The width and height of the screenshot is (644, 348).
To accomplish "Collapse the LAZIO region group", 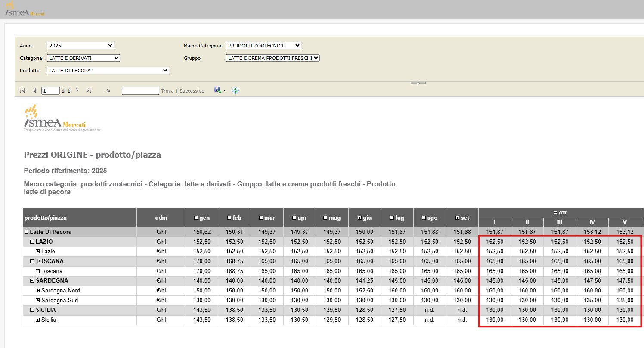I will tap(32, 242).
